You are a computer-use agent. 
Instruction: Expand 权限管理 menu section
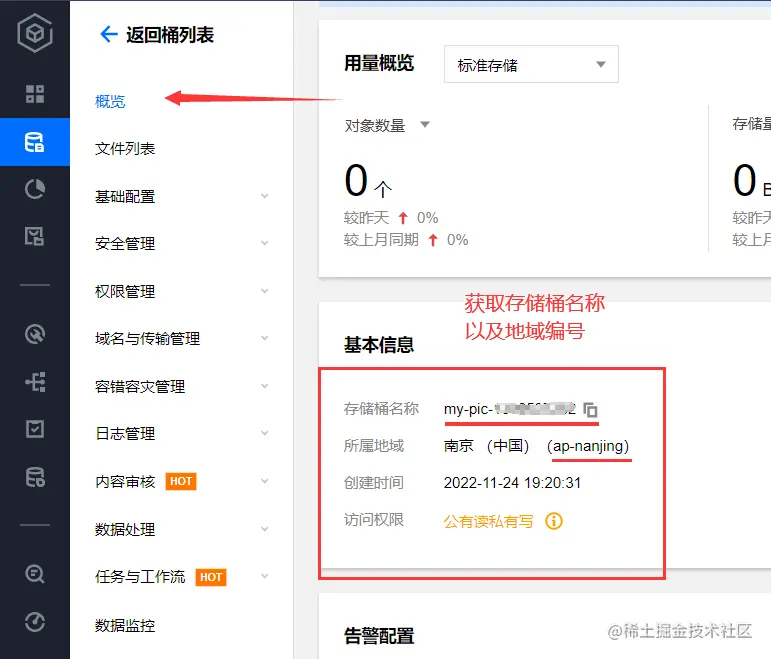pos(182,291)
